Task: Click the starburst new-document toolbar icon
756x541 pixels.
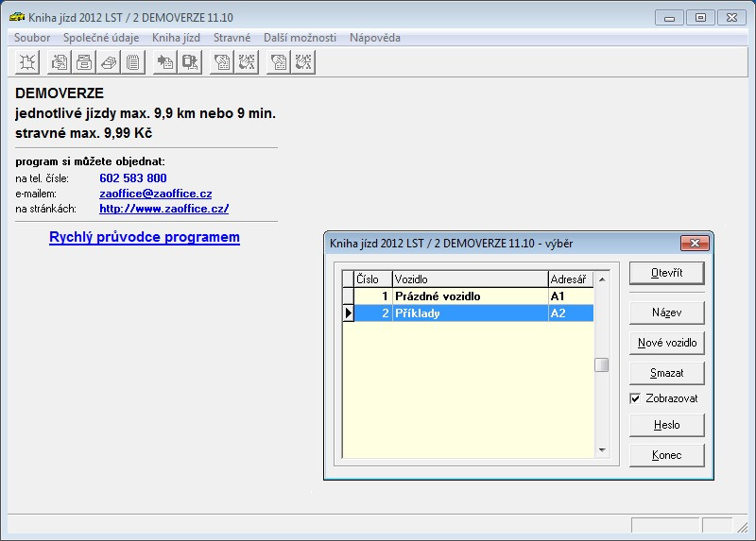Action: [27, 62]
